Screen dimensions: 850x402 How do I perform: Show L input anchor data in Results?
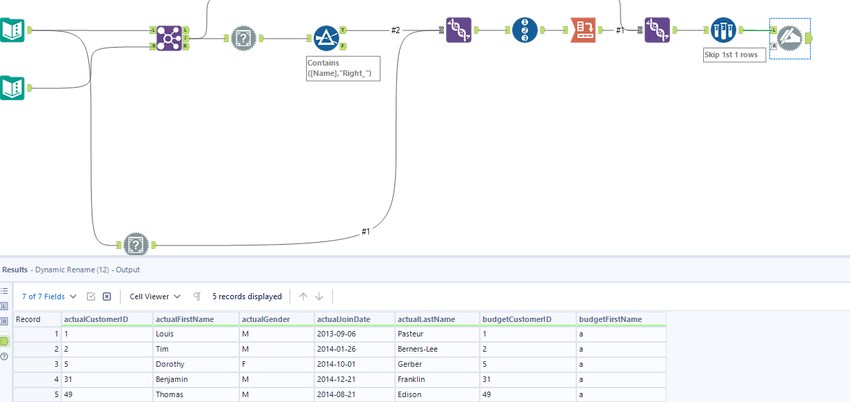point(4,306)
